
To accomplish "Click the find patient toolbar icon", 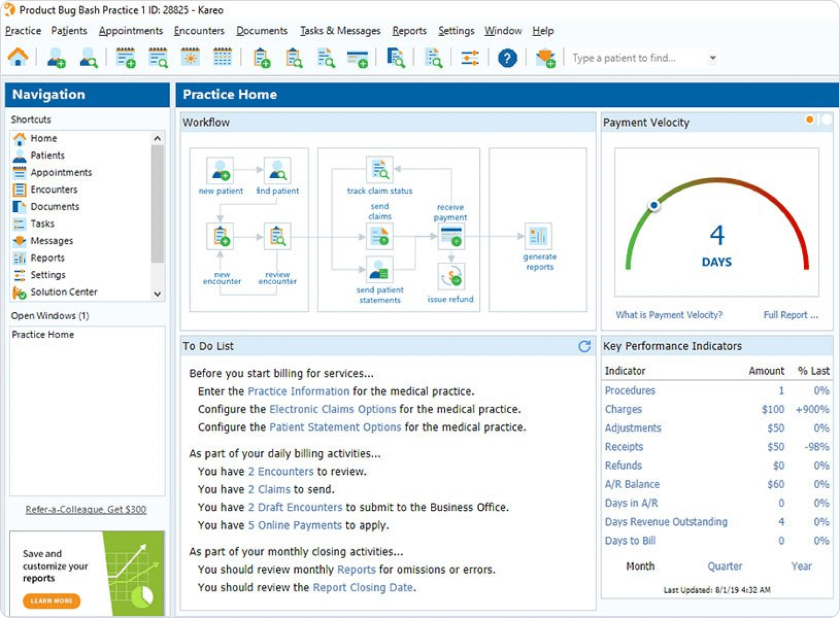I will coord(88,58).
